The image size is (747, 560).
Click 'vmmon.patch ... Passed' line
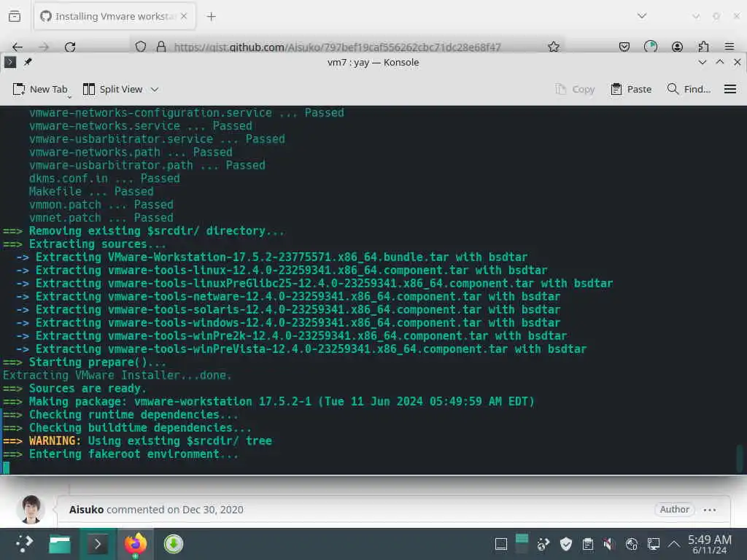101,205
